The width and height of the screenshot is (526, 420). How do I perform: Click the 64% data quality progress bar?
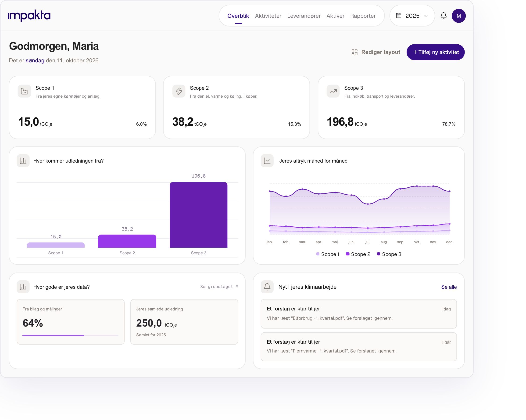point(70,336)
